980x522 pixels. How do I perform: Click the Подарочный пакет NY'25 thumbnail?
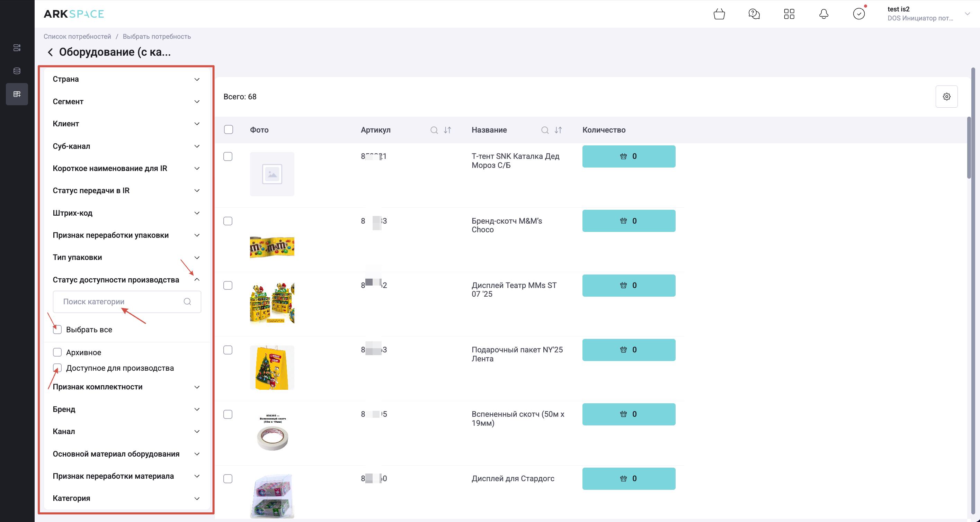click(x=272, y=367)
